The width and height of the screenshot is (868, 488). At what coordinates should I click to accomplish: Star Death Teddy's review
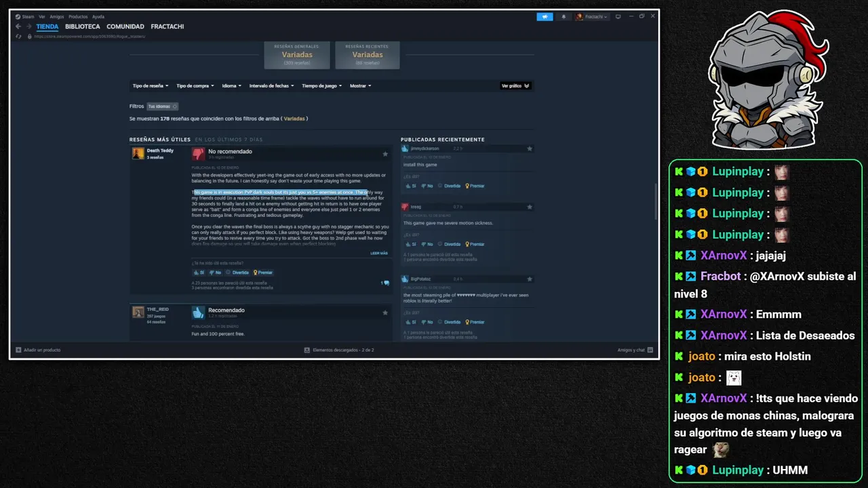(385, 154)
